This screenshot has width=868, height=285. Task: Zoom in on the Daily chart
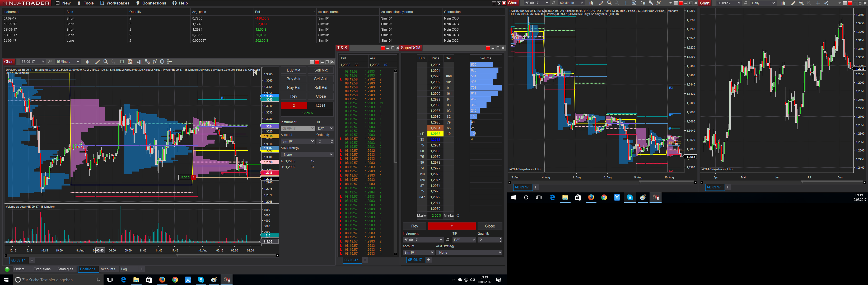coord(801,3)
